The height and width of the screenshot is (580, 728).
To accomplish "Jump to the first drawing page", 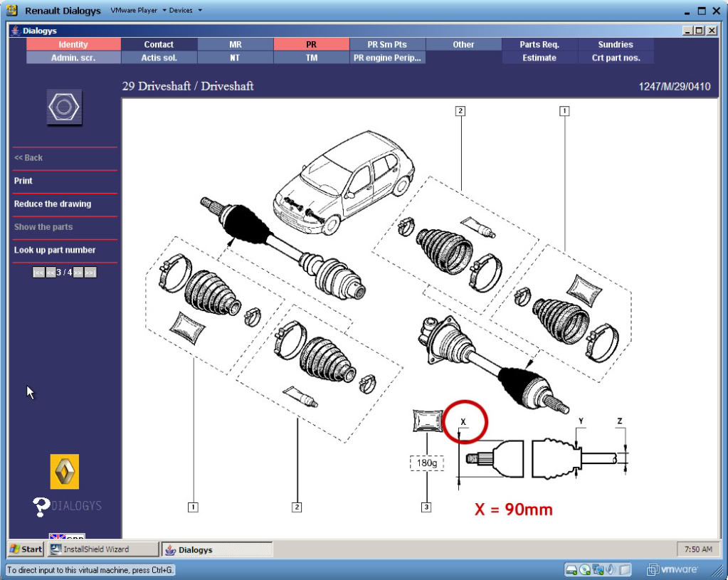I will [38, 273].
